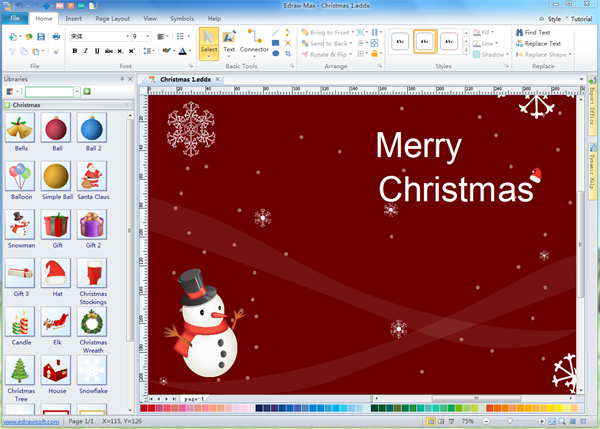Click Find Text button

[x=533, y=33]
